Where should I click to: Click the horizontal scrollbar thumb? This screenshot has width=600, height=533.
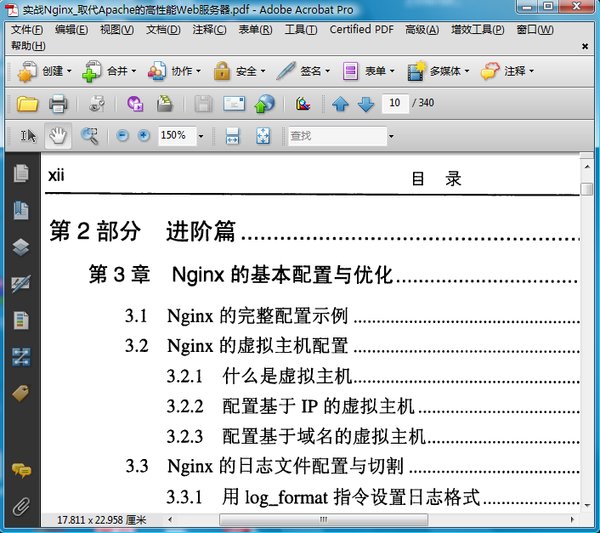point(323,520)
